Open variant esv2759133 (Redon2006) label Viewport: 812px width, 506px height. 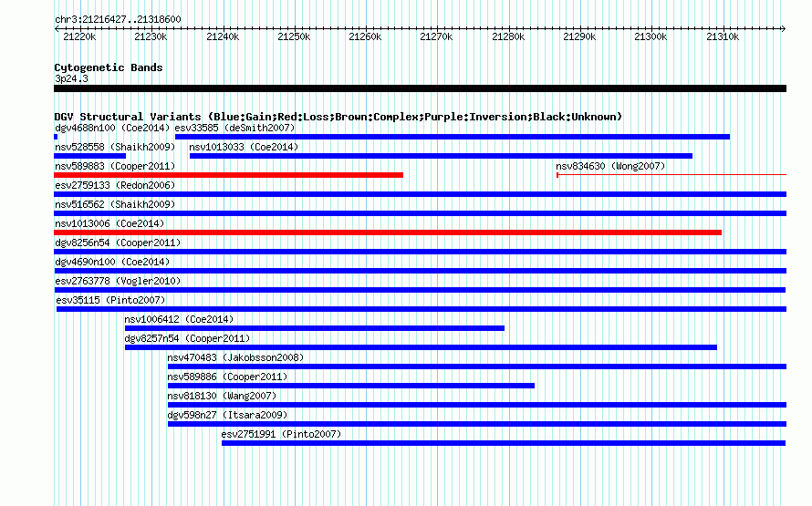[115, 185]
